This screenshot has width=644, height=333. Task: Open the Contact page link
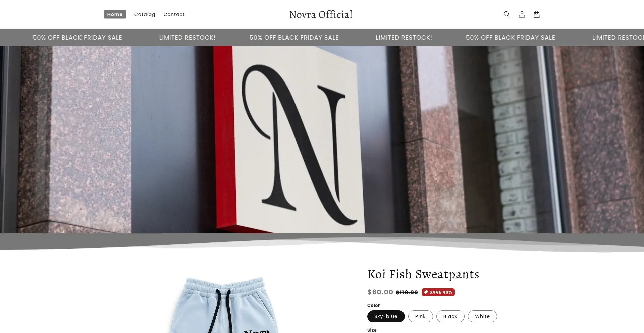pyautogui.click(x=174, y=14)
